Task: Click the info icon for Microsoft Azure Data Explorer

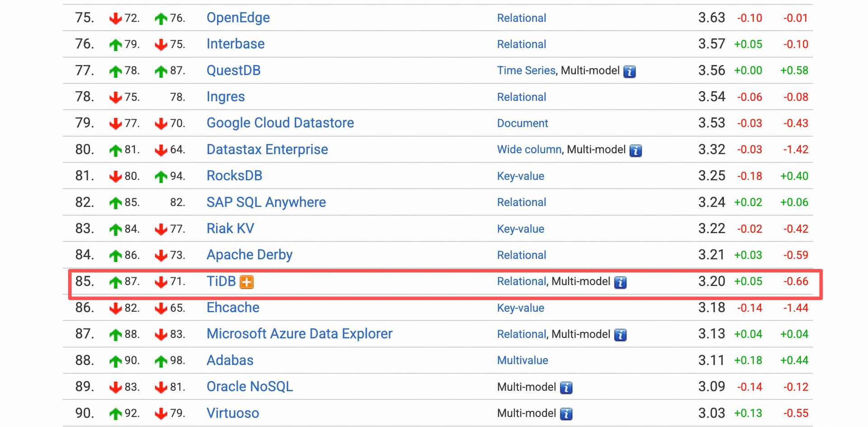Action: (x=620, y=335)
